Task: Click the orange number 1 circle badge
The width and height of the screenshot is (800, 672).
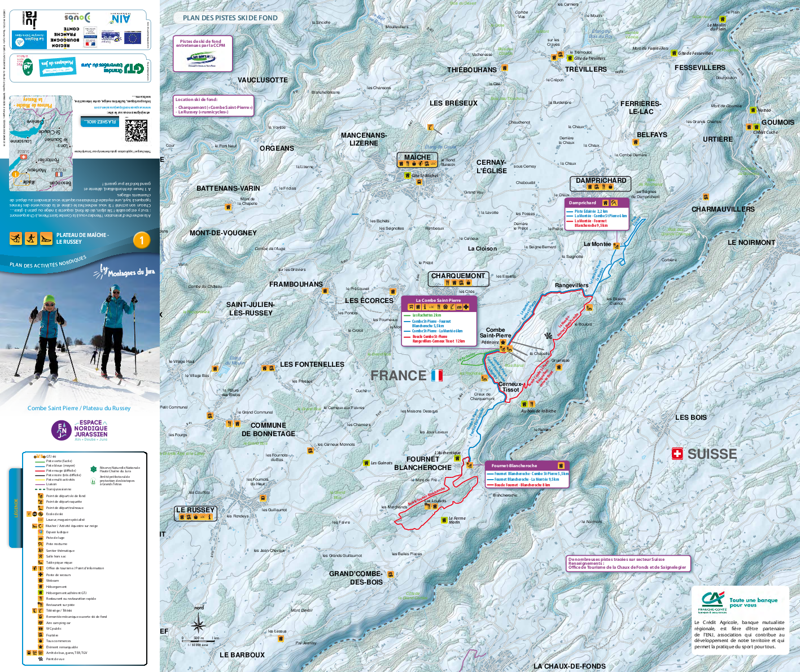Action: pos(141,240)
